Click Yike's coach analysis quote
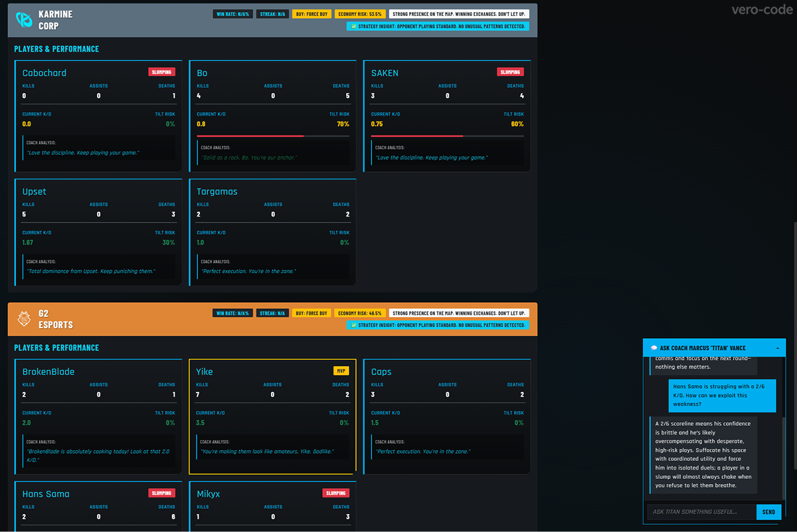Image resolution: width=797 pixels, height=532 pixels. click(x=268, y=452)
